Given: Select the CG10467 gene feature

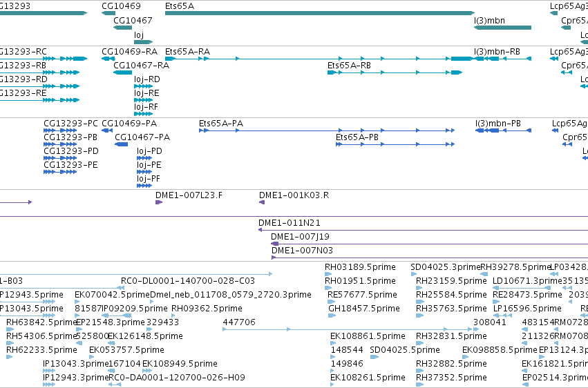Looking at the screenshot, I should tap(122, 28).
